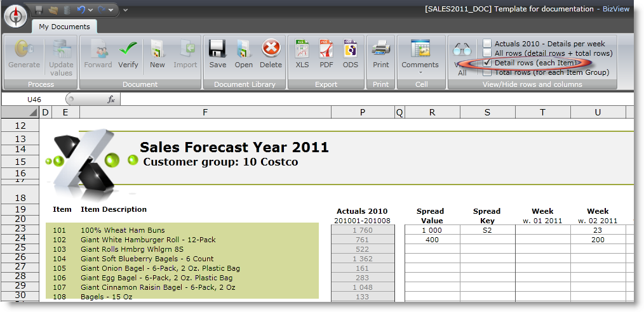Viewport: 644px width, 312px height.
Task: Click Spread Key cell S2
Action: [488, 230]
